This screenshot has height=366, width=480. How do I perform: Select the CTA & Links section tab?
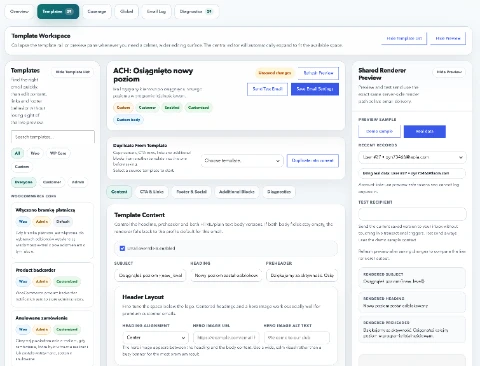coord(152,192)
